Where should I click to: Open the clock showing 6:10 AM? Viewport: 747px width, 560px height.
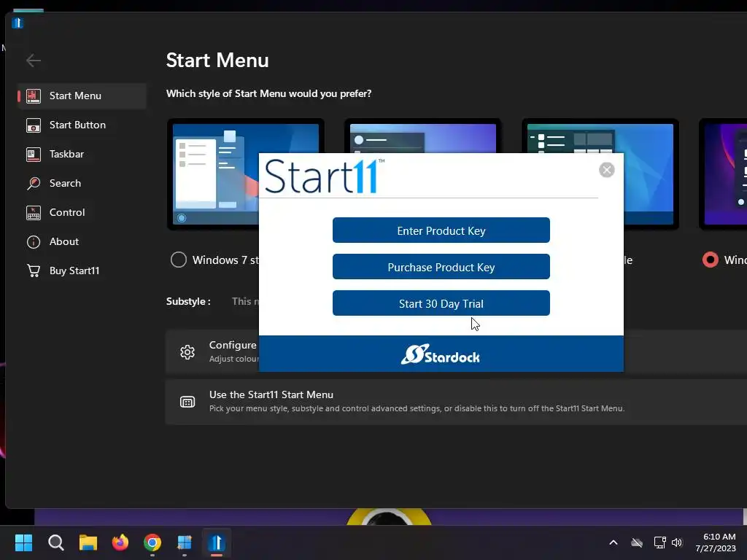716,542
